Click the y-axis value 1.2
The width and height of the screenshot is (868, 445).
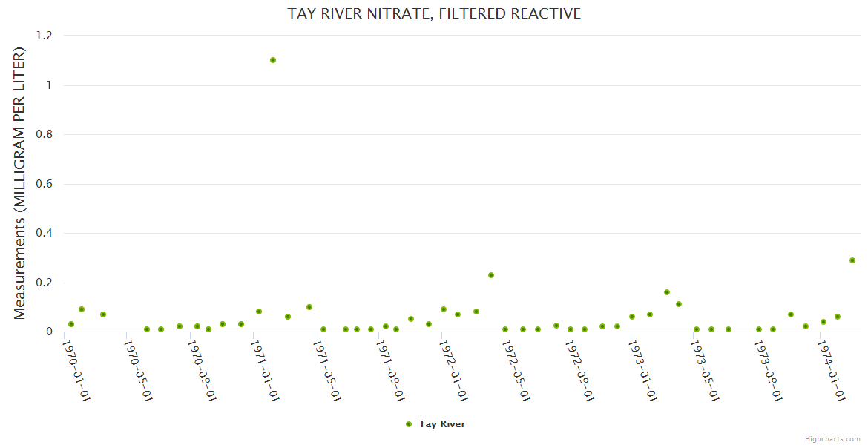point(45,36)
